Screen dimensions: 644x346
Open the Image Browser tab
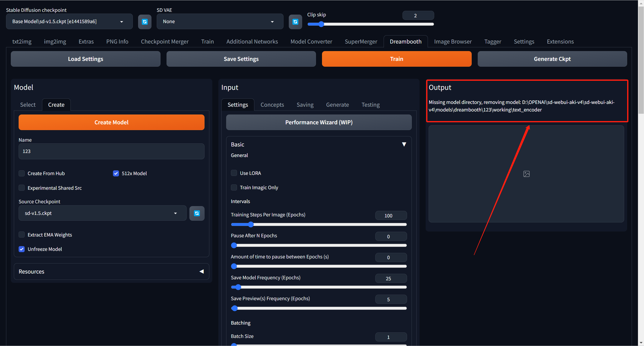pos(453,42)
